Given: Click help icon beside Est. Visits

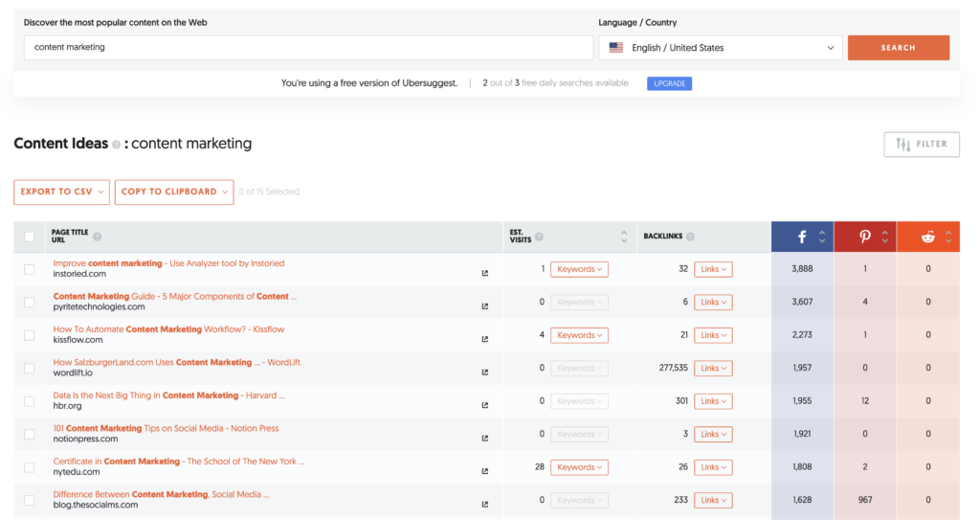Looking at the screenshot, I should [x=539, y=237].
